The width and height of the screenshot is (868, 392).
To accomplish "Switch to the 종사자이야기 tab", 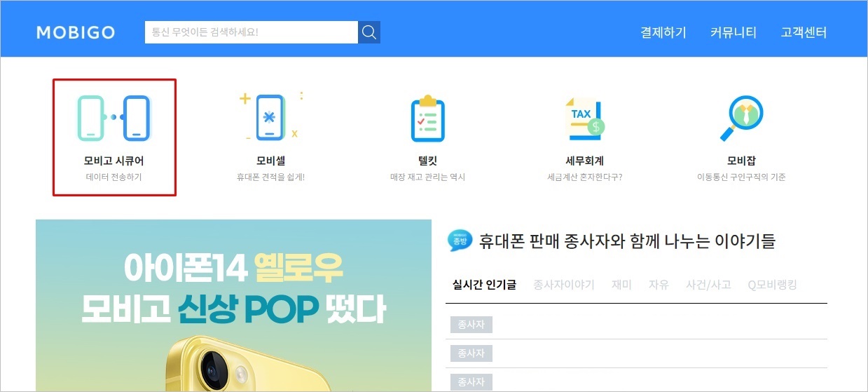I will point(563,284).
